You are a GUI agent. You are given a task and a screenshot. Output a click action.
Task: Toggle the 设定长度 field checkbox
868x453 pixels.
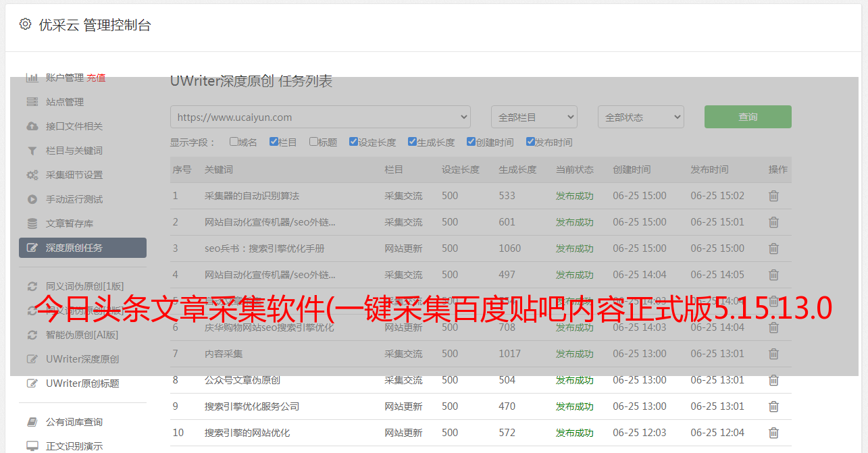[353, 142]
